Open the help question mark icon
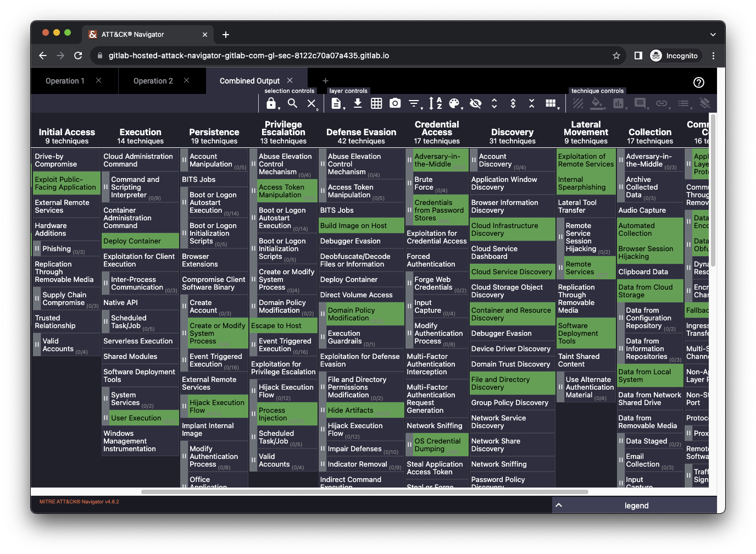Image resolution: width=756 pixels, height=554 pixels. click(x=699, y=82)
